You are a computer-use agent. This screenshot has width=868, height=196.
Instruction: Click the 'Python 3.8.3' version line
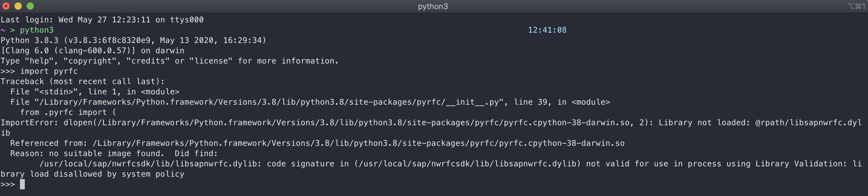[133, 41]
